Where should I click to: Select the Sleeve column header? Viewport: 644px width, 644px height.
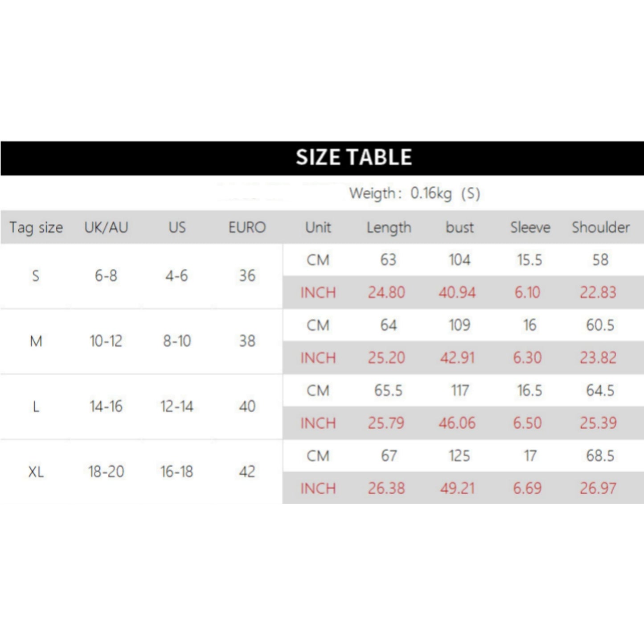[x=530, y=228]
